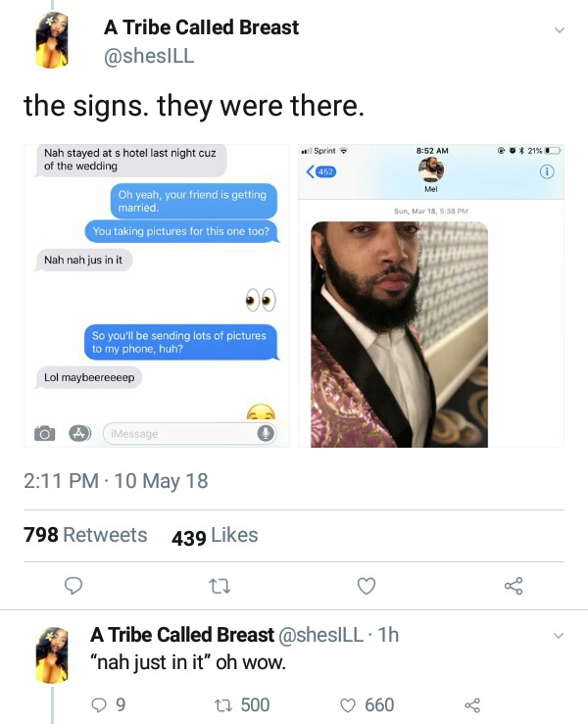Expand the reply tweet options chevron
Screen dimensions: 588x724
pos(560,636)
